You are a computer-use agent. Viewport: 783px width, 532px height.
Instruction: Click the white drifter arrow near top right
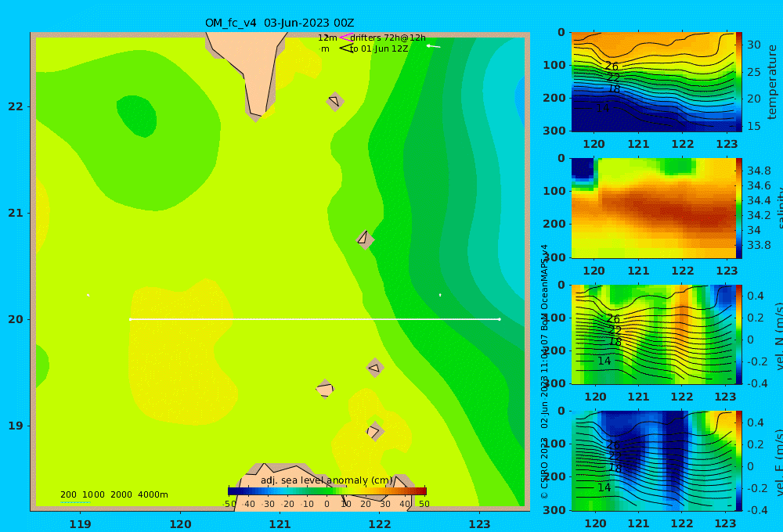pos(434,46)
